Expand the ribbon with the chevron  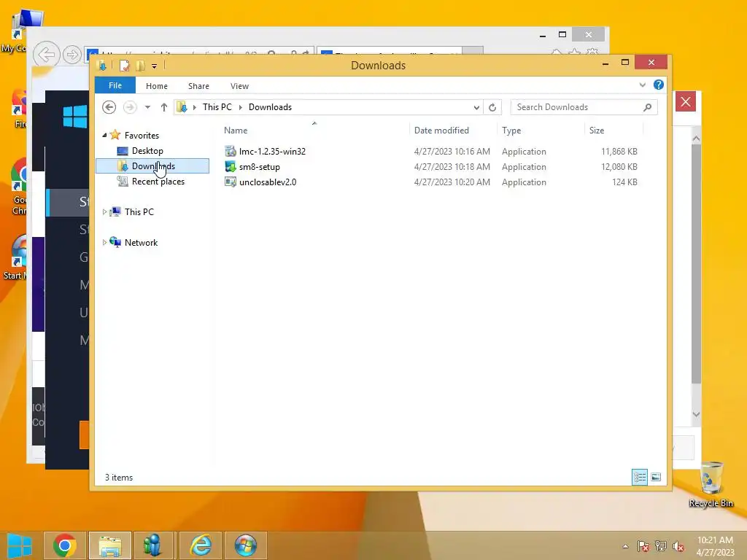tap(642, 85)
